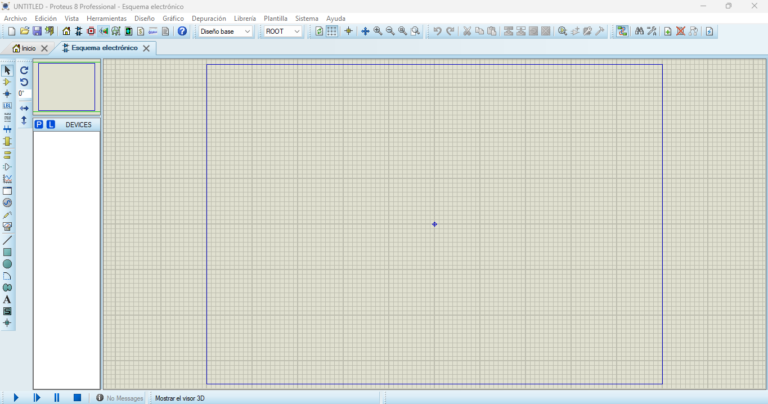Redo the last undone action
This screenshot has height=404, width=768.
point(450,31)
